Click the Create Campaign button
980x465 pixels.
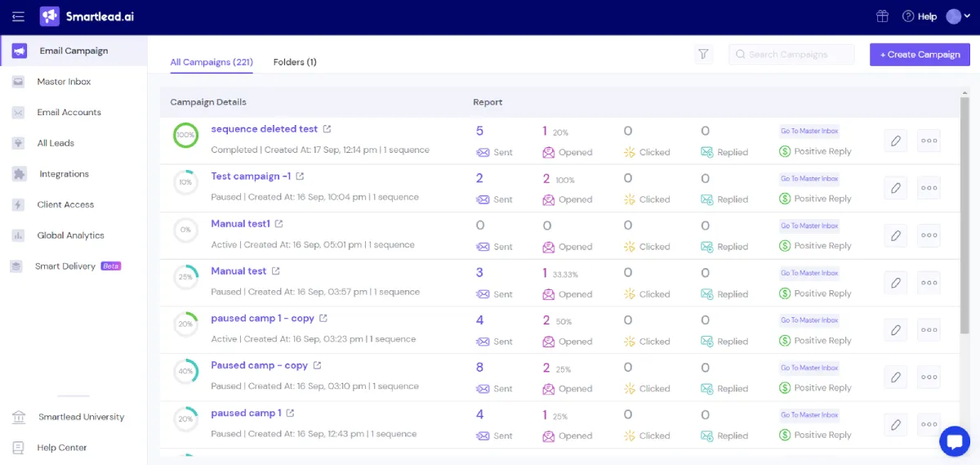[x=920, y=55]
